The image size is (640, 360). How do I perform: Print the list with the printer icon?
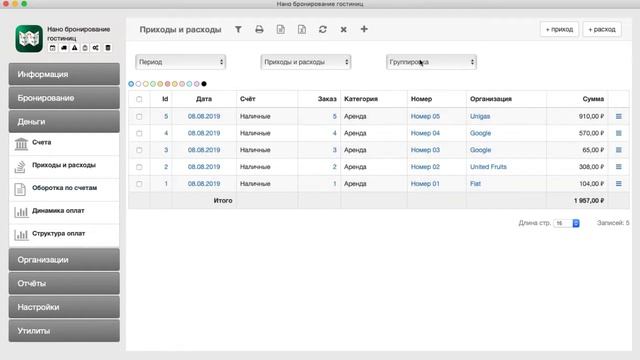tap(259, 29)
